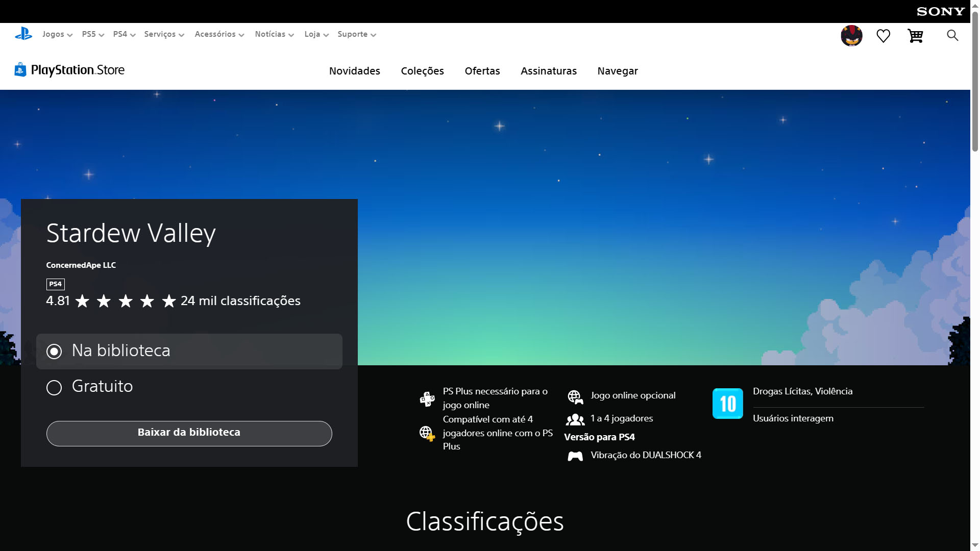Image resolution: width=980 pixels, height=551 pixels.
Task: Open the shopping cart icon
Action: (x=915, y=36)
